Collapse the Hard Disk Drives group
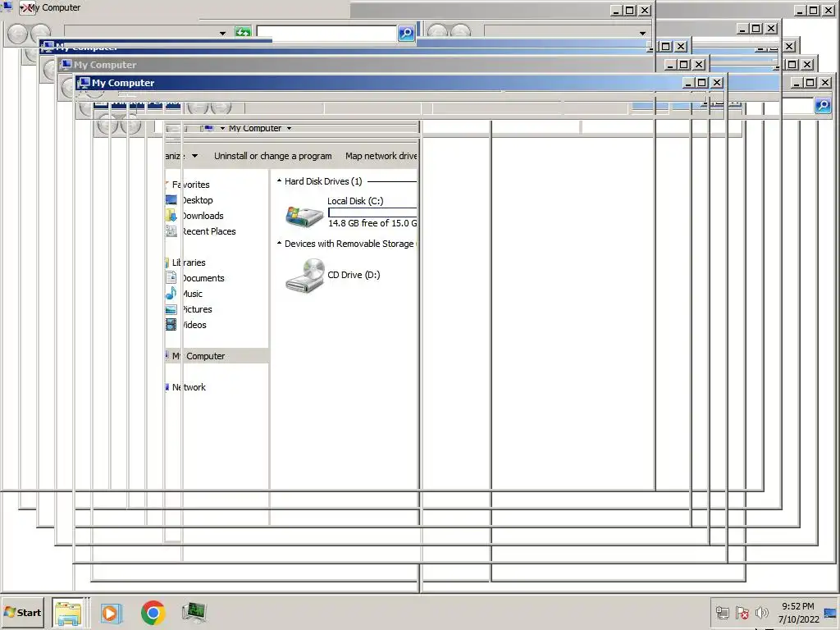Image resolution: width=840 pixels, height=630 pixels. pos(279,181)
